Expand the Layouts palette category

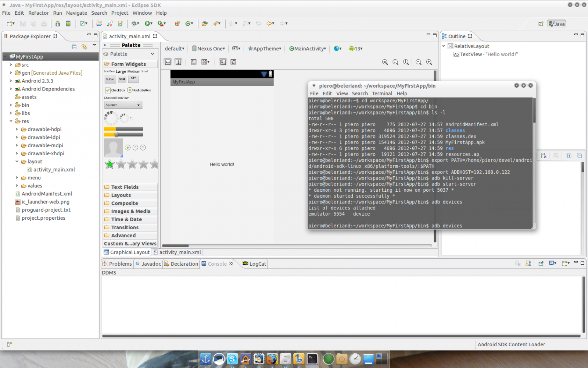coord(121,195)
